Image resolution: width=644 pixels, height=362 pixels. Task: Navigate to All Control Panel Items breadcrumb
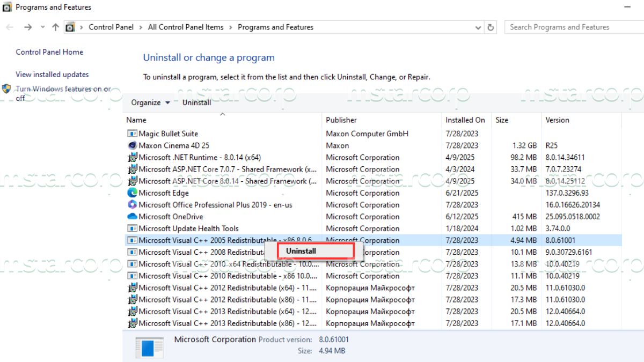186,27
